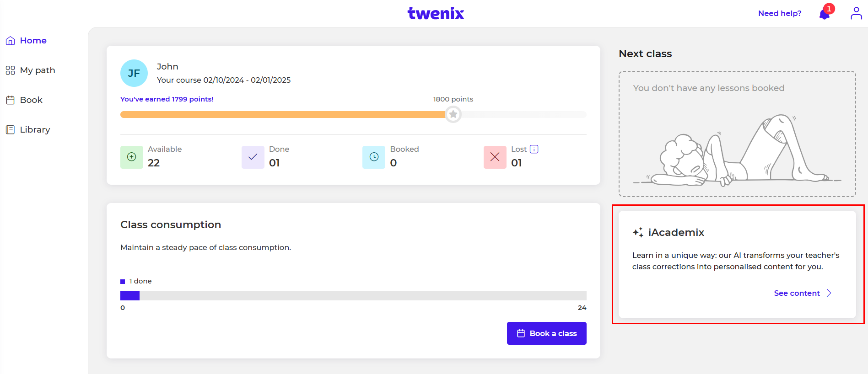This screenshot has width=868, height=374.
Task: Click the JF avatar circle
Action: (x=134, y=73)
